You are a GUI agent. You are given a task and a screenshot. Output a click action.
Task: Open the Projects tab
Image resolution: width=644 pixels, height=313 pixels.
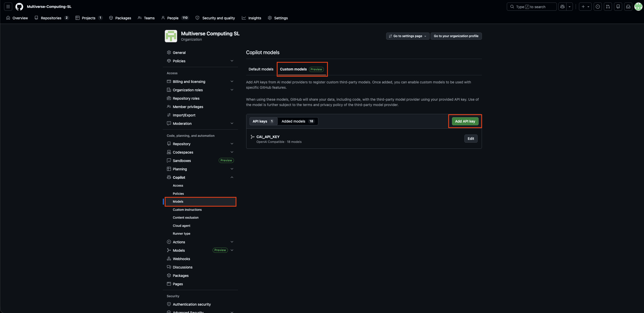pos(89,18)
